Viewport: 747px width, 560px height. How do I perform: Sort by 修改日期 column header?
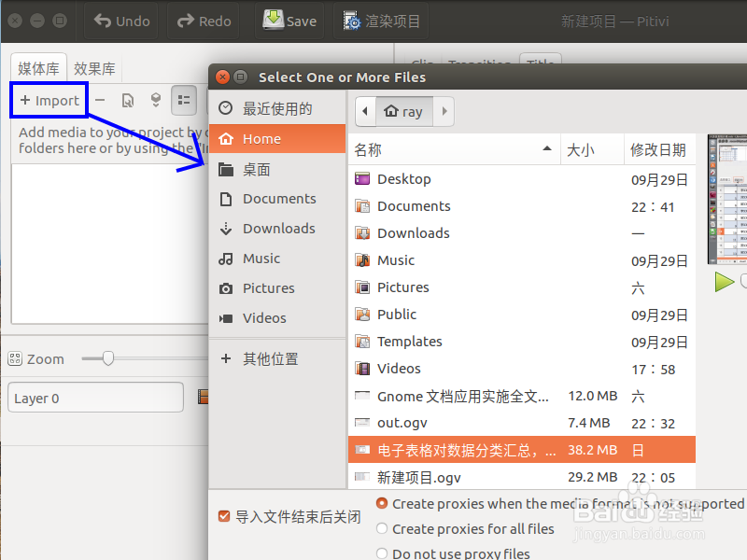tap(660, 149)
